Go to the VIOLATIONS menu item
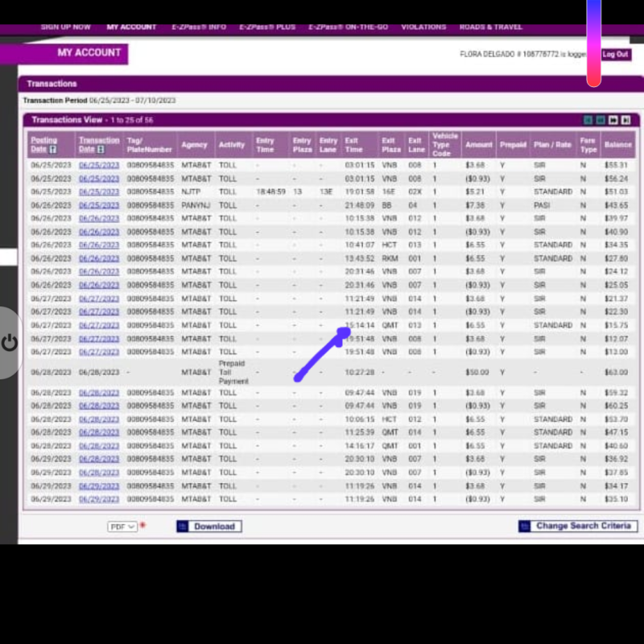Image resolution: width=644 pixels, height=644 pixels. 423,27
